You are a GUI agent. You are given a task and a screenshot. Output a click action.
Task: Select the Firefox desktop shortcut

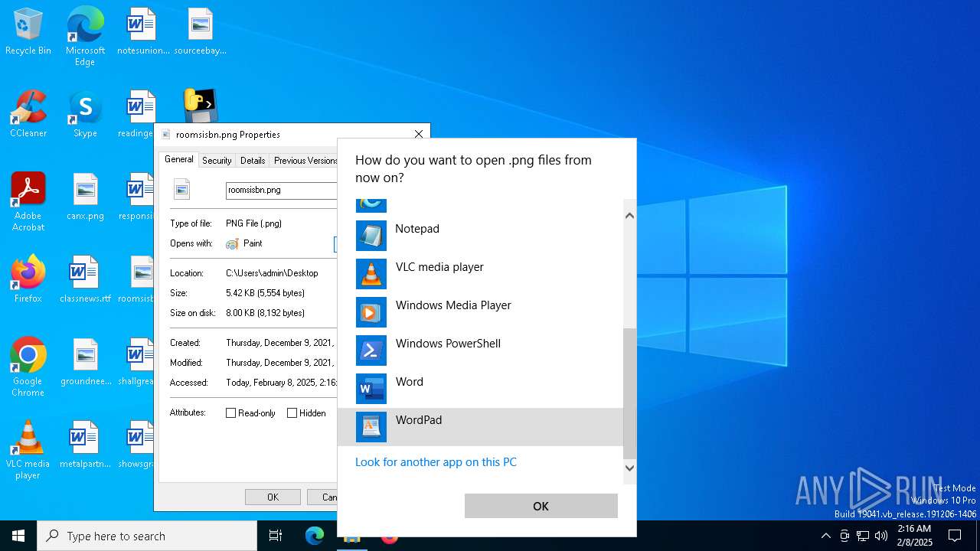coord(28,279)
